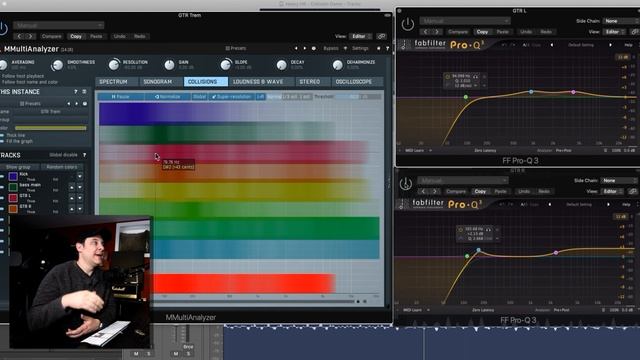
Task: Toggle Normalize in Collisions view
Action: coord(168,97)
